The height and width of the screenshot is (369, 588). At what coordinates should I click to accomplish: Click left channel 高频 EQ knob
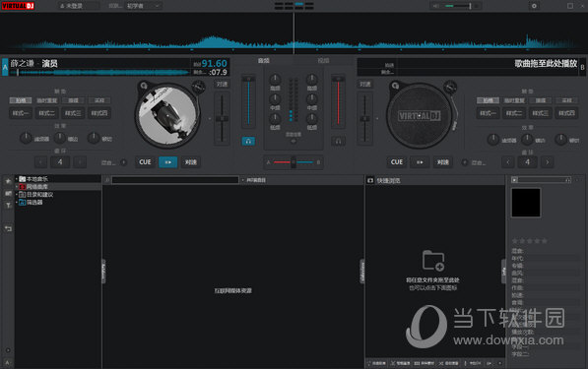275,79
